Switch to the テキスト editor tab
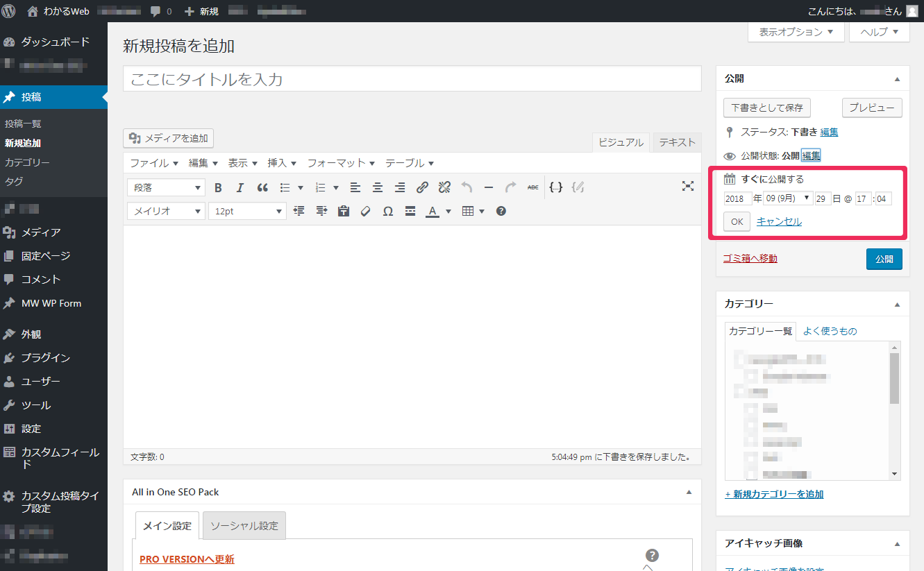The width and height of the screenshot is (924, 571). coord(677,142)
